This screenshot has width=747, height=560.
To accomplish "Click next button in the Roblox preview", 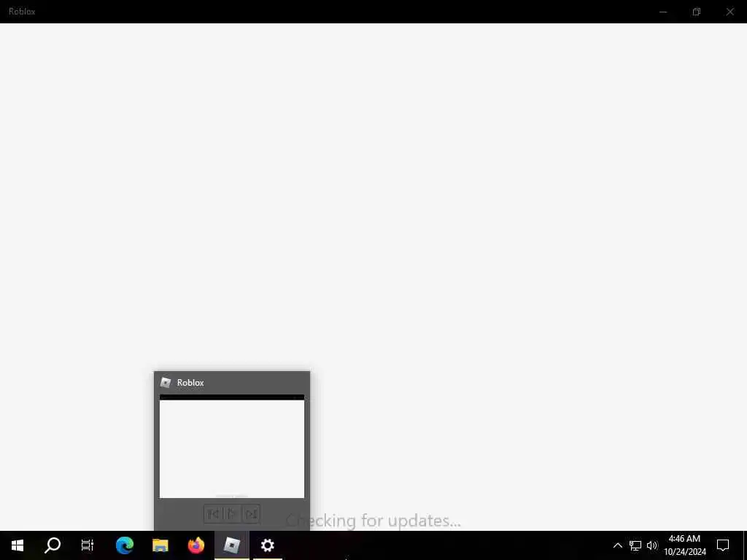I will coord(251,514).
